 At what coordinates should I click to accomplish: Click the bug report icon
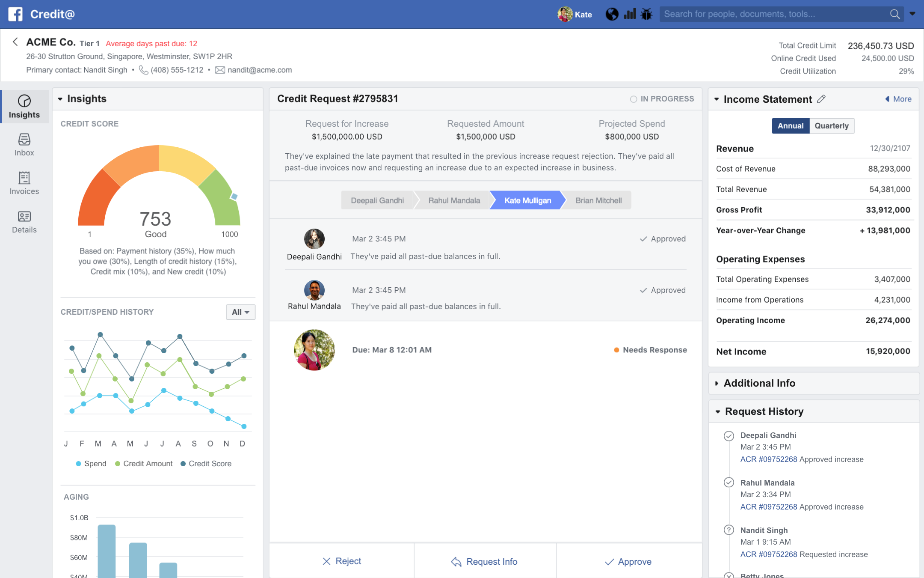point(646,14)
